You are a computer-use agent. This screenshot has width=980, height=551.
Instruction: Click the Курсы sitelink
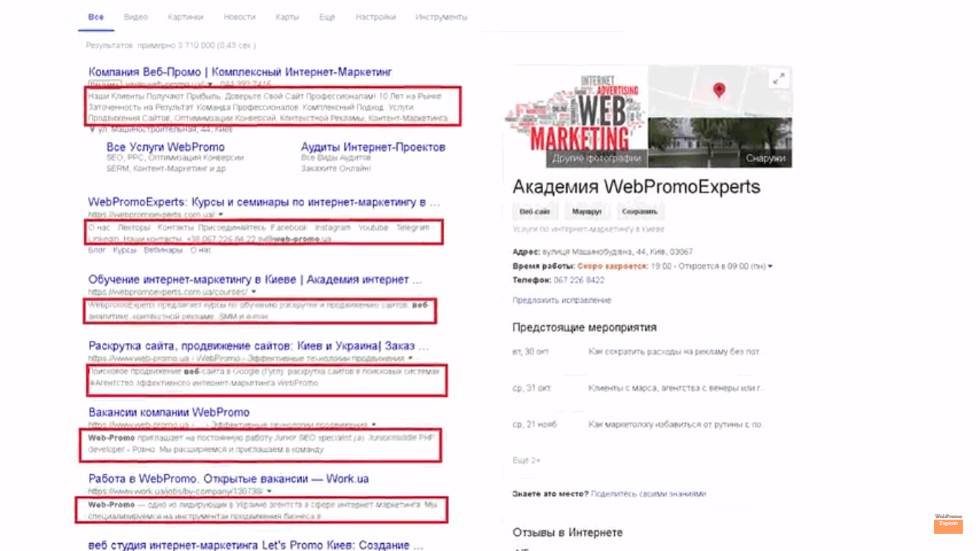pos(125,250)
